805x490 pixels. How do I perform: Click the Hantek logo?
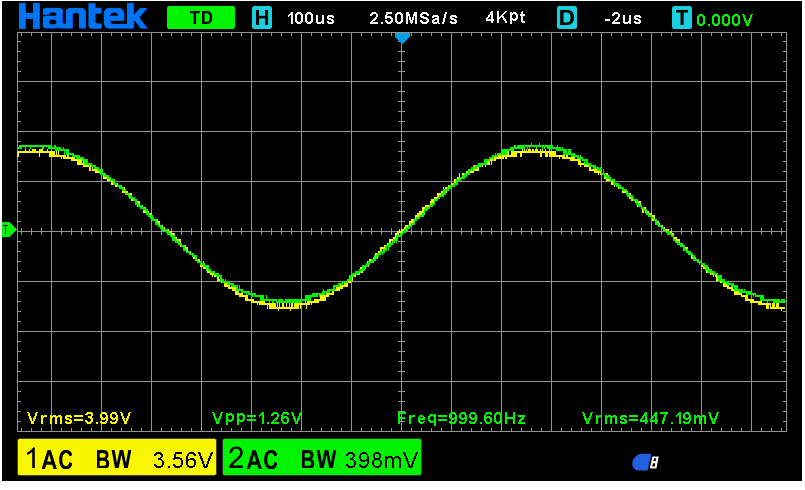[x=83, y=17]
